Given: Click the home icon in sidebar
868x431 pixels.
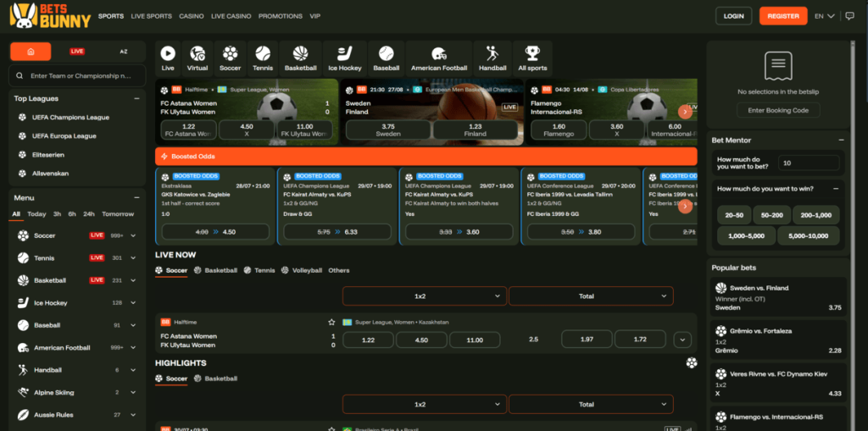Looking at the screenshot, I should pos(31,52).
